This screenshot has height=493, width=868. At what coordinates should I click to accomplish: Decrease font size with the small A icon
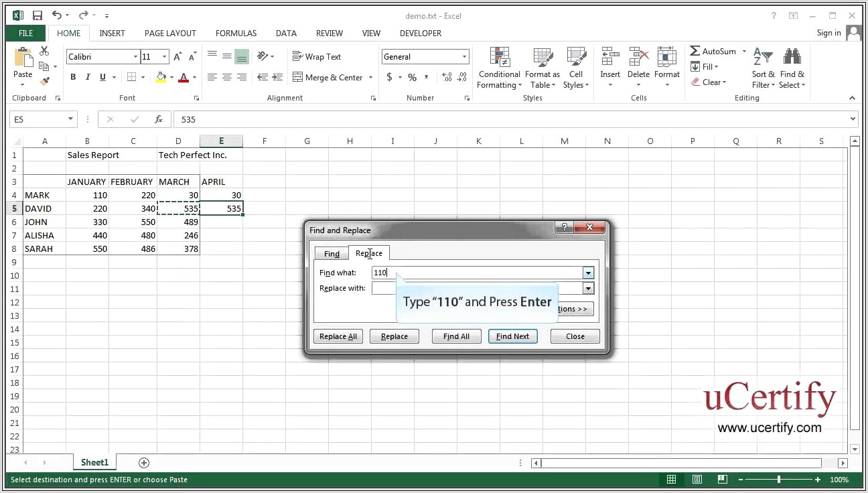coord(192,57)
